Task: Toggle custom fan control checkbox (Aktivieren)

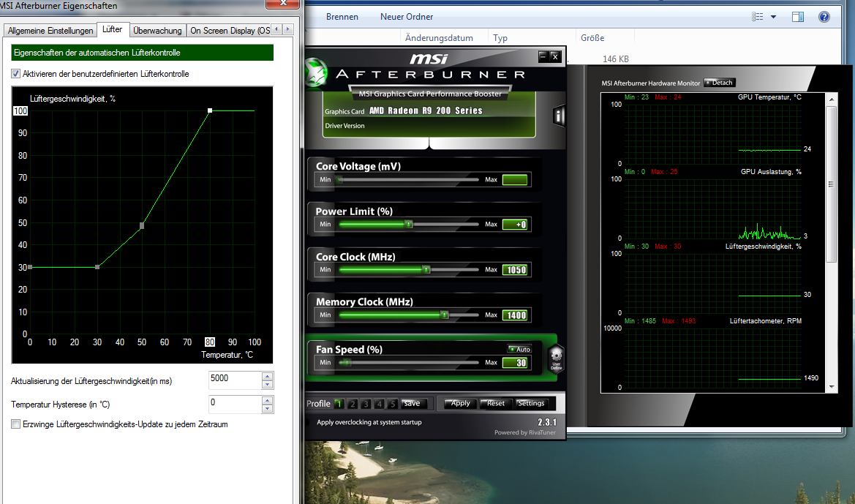Action: (x=16, y=74)
